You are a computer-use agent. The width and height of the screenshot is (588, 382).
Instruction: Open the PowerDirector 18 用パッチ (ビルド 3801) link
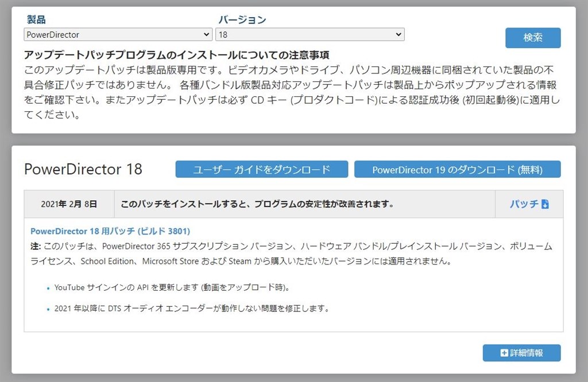coord(110,231)
